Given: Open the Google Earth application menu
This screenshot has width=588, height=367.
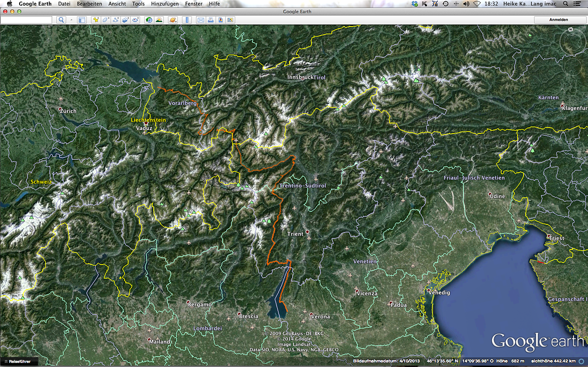Looking at the screenshot, I should [35, 4].
